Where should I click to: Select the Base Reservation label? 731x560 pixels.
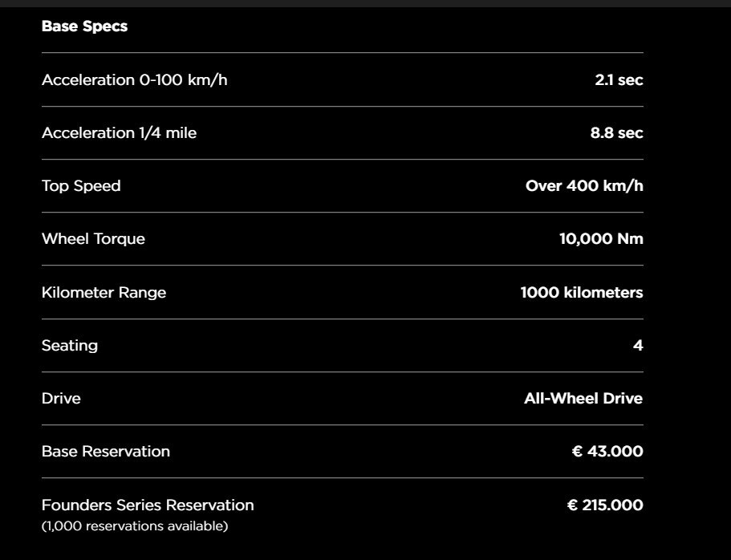pos(106,452)
